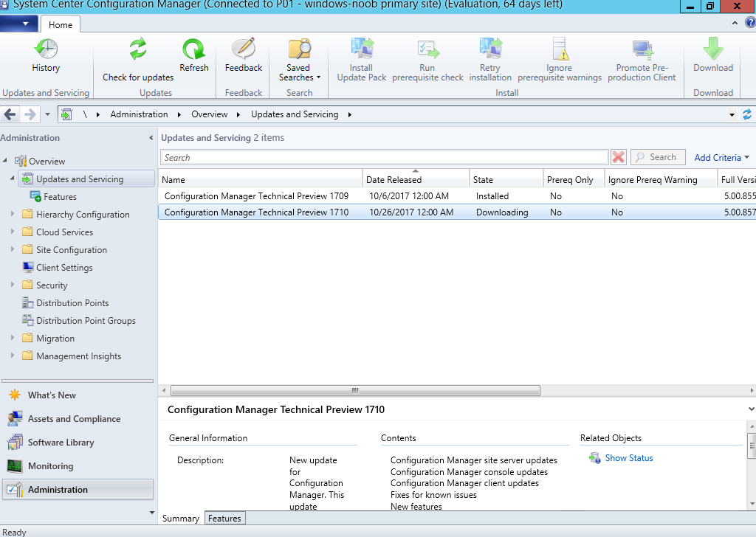
Task: Refresh the updates list from ribbon
Action: coord(194,55)
